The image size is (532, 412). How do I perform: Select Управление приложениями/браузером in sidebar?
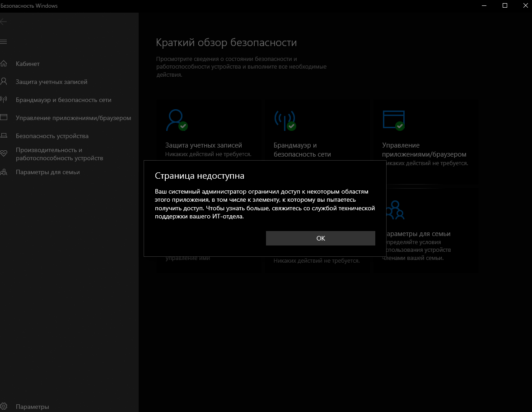(73, 118)
